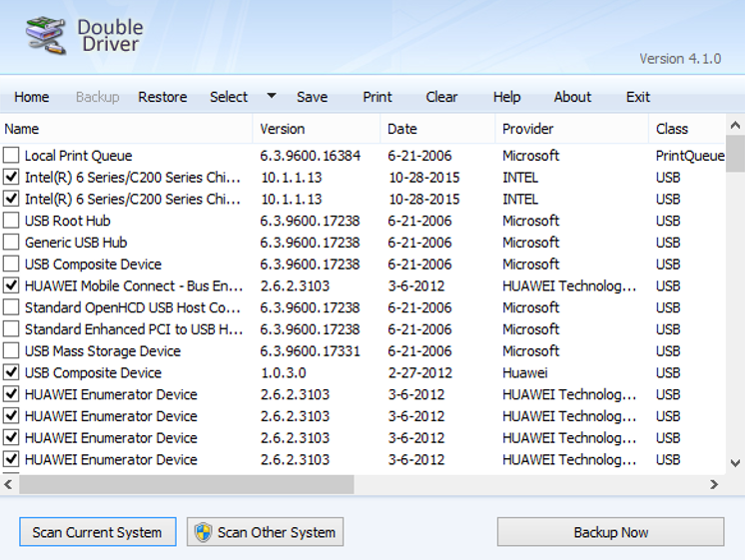Choose the Select menu item
The width and height of the screenshot is (745, 560).
229,97
